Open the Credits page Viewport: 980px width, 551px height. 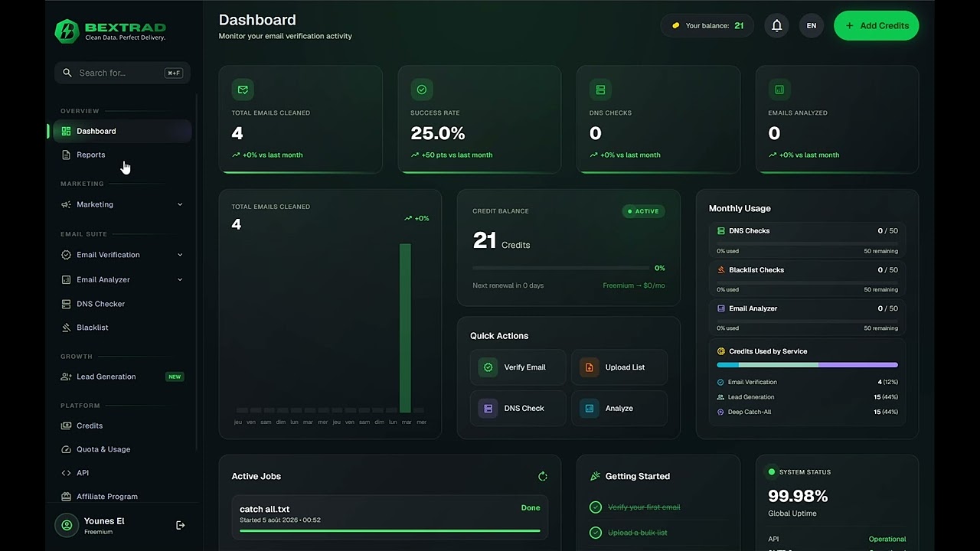point(122,425)
